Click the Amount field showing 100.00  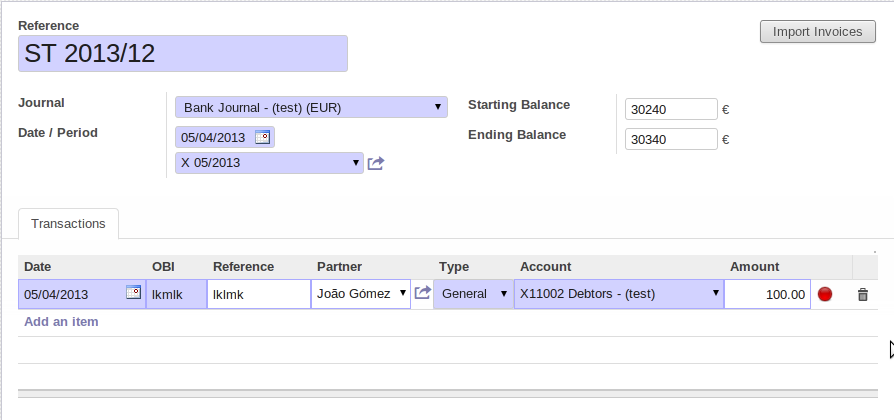tap(767, 294)
